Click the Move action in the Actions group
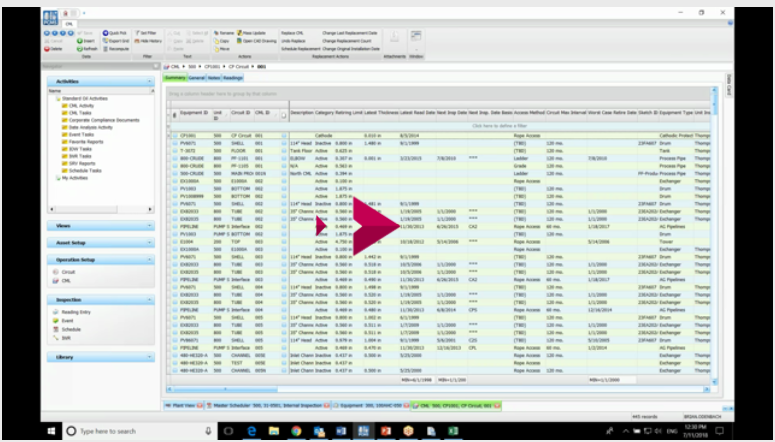Viewport: 775px width, 442px height. (x=221, y=49)
